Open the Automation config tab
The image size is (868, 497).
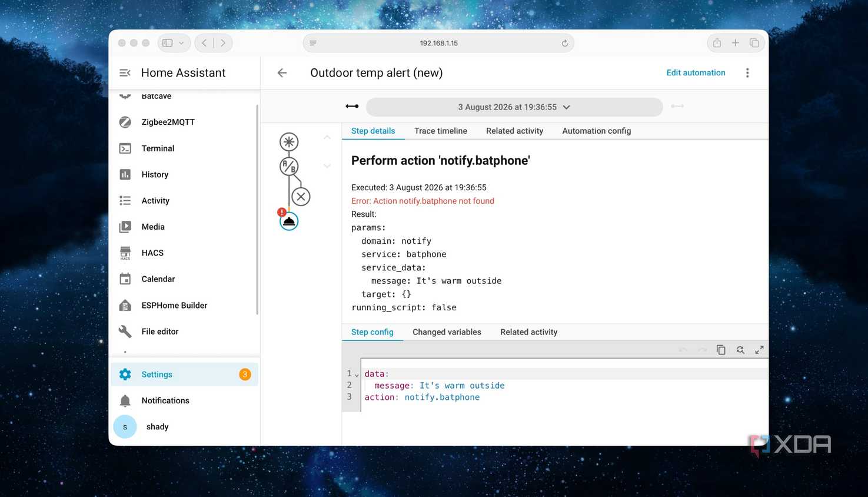597,131
